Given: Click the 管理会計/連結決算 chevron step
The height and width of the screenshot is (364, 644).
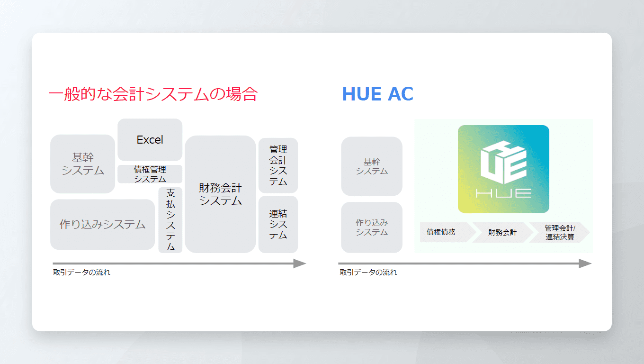Looking at the screenshot, I should tap(560, 232).
